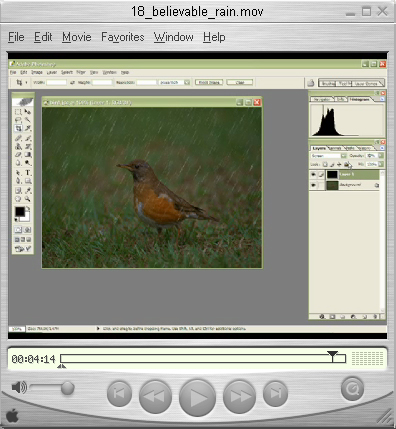
Task: Open the Fill slider arrow
Action: (x=381, y=164)
